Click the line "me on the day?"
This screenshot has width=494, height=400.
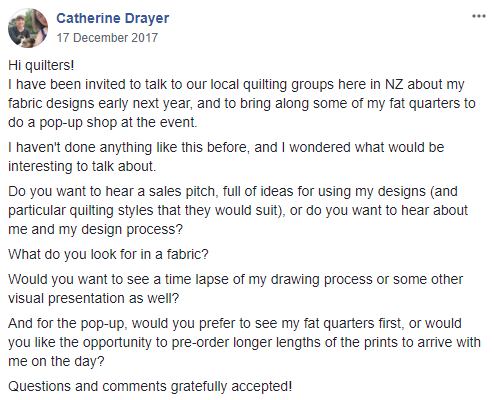pos(56,362)
